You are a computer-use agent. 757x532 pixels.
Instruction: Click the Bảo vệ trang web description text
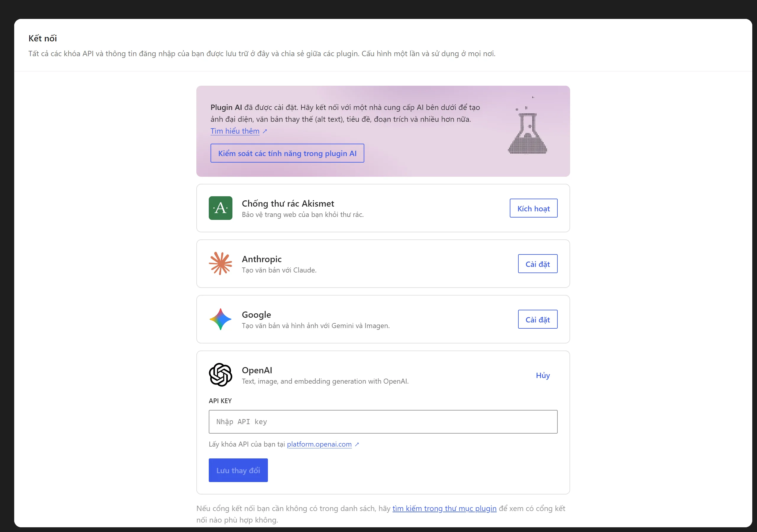point(303,215)
